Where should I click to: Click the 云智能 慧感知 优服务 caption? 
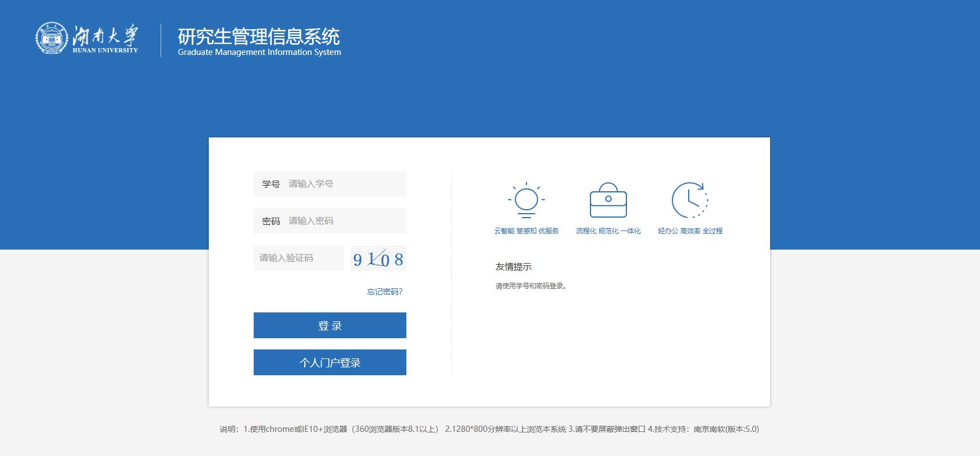pyautogui.click(x=526, y=231)
